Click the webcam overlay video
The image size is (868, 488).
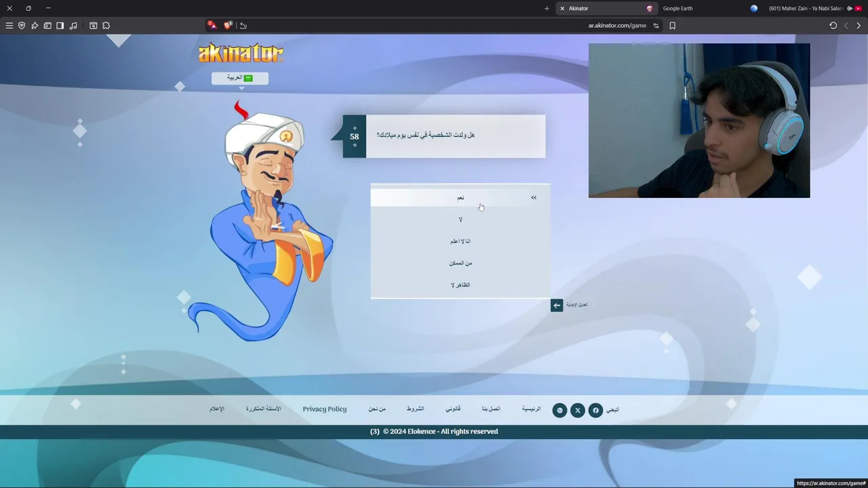tap(699, 121)
